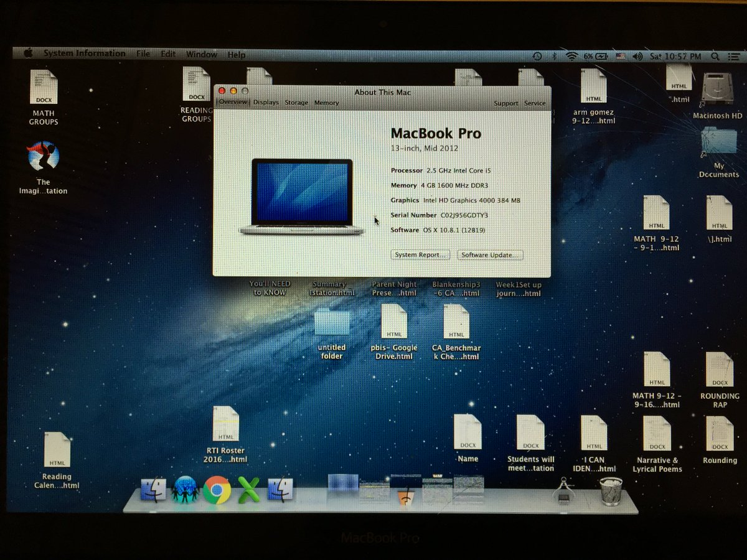The image size is (747, 560).
Task: Select READING GROUPS docx file icon
Action: (196, 84)
